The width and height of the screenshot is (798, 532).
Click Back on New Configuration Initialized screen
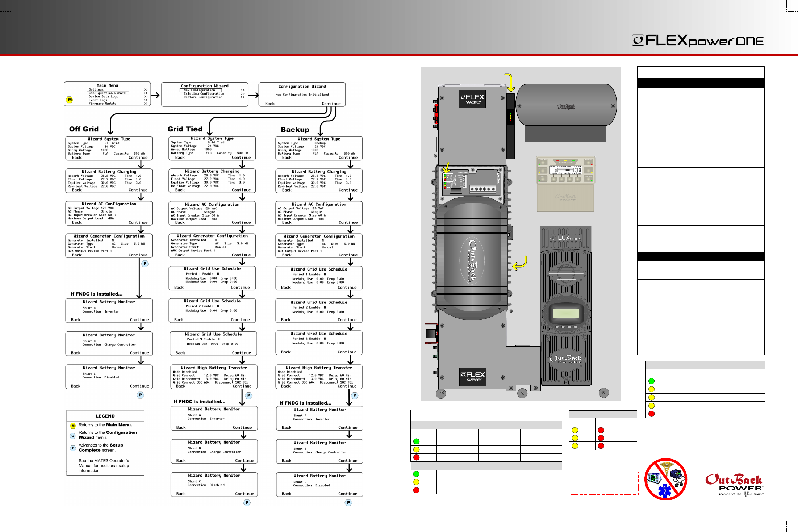[x=270, y=104]
